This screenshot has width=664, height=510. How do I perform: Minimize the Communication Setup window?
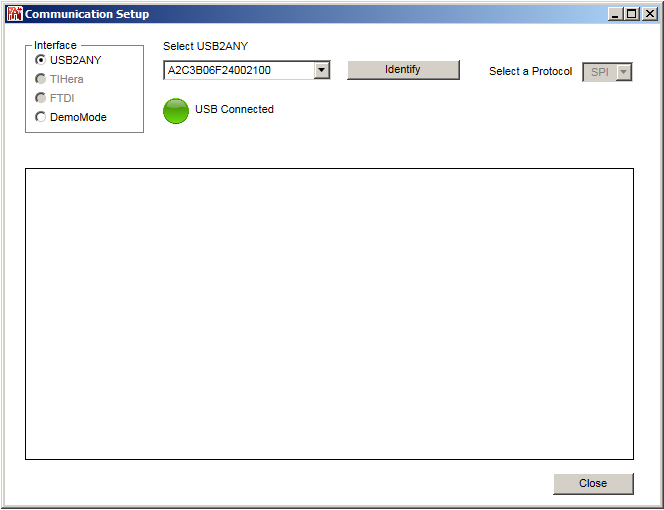point(614,14)
